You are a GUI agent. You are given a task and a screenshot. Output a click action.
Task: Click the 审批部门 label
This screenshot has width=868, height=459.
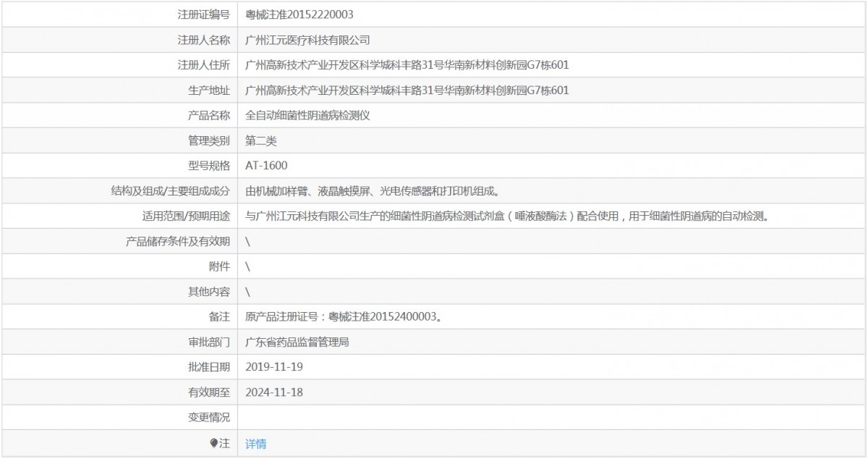click(x=209, y=342)
